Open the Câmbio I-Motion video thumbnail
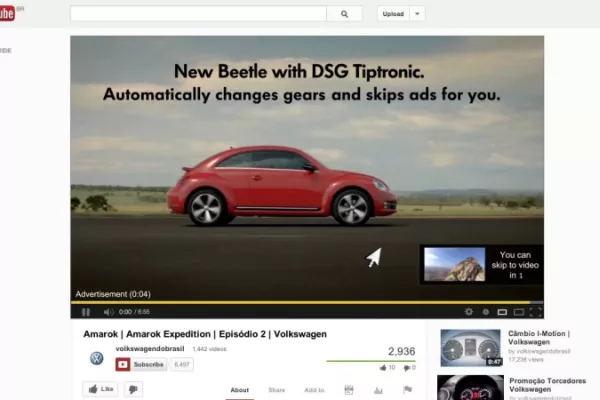Viewport: 600px width, 400px height. 470,348
